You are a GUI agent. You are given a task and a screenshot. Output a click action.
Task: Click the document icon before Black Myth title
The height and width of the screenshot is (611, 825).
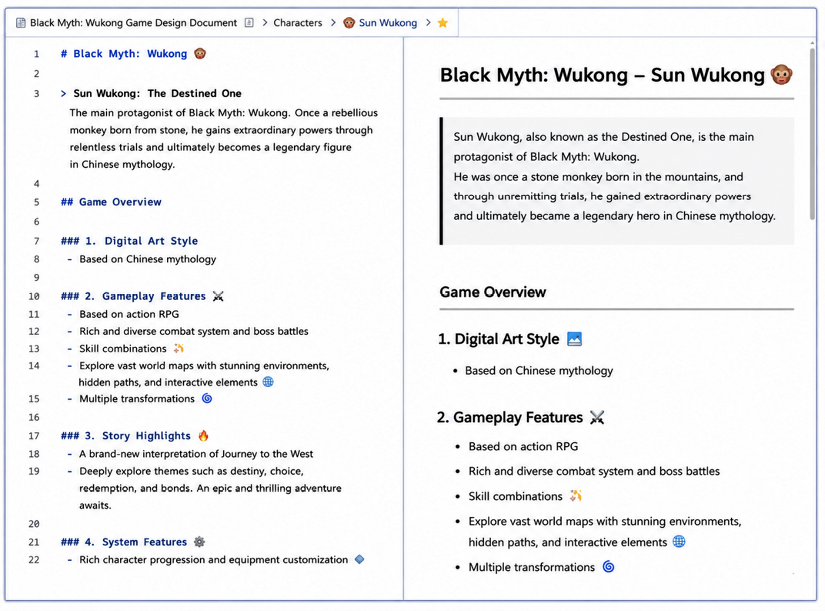pyautogui.click(x=21, y=23)
